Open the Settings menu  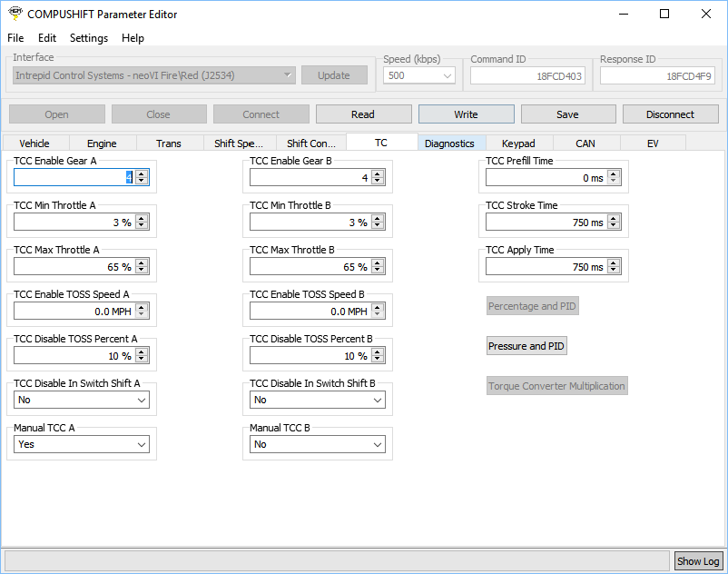tap(89, 38)
